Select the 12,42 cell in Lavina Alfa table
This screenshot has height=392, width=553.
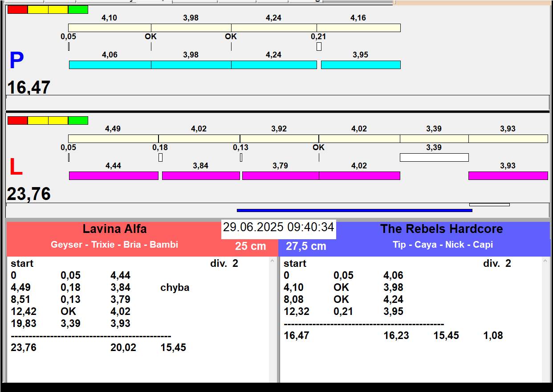tap(24, 312)
